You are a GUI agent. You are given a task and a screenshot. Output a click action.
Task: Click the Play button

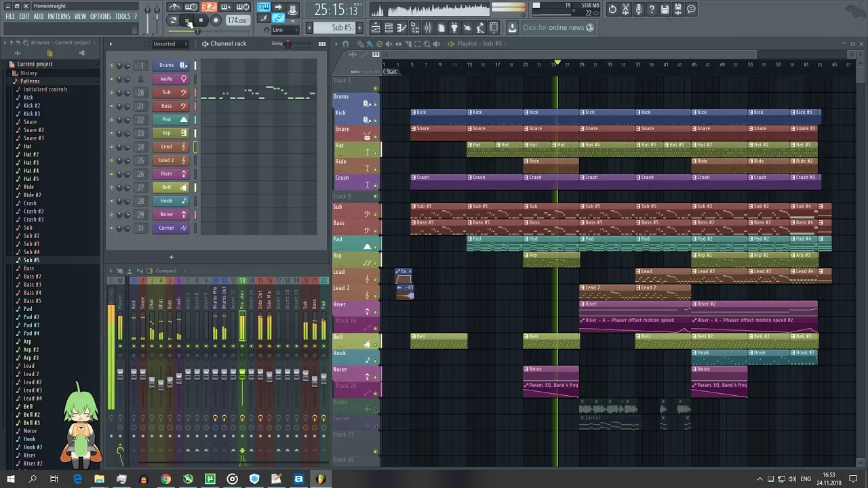click(187, 20)
